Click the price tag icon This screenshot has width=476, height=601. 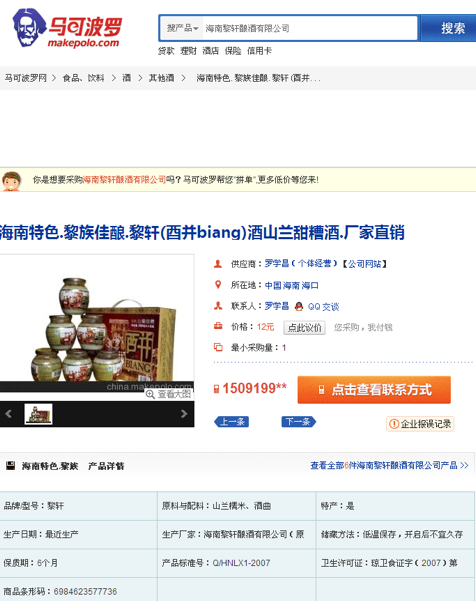pyautogui.click(x=218, y=326)
